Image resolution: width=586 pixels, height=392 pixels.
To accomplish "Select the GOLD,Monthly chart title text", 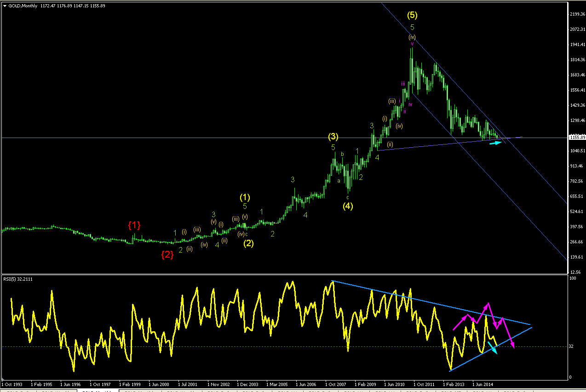I will point(23,6).
